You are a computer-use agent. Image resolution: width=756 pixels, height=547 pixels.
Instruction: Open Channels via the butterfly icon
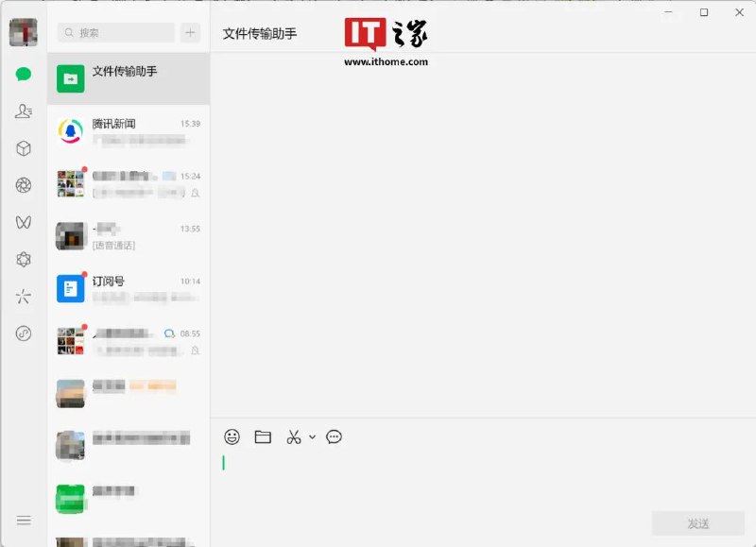23,222
